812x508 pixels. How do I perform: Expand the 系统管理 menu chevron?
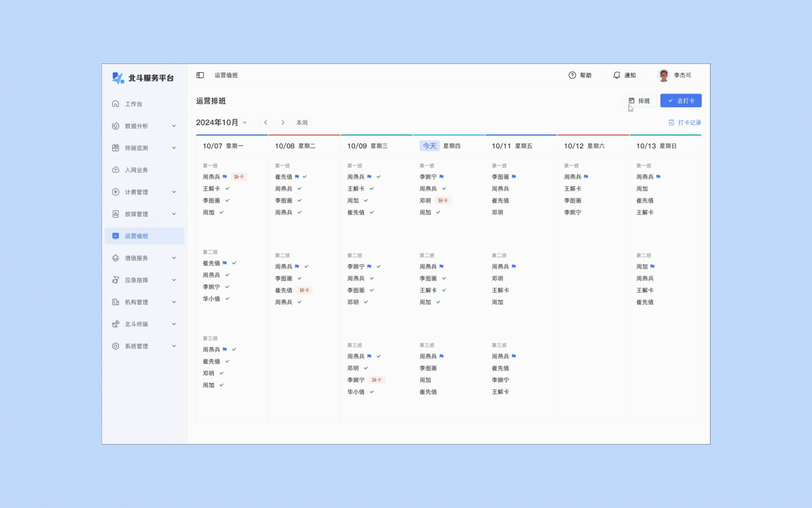tap(174, 346)
